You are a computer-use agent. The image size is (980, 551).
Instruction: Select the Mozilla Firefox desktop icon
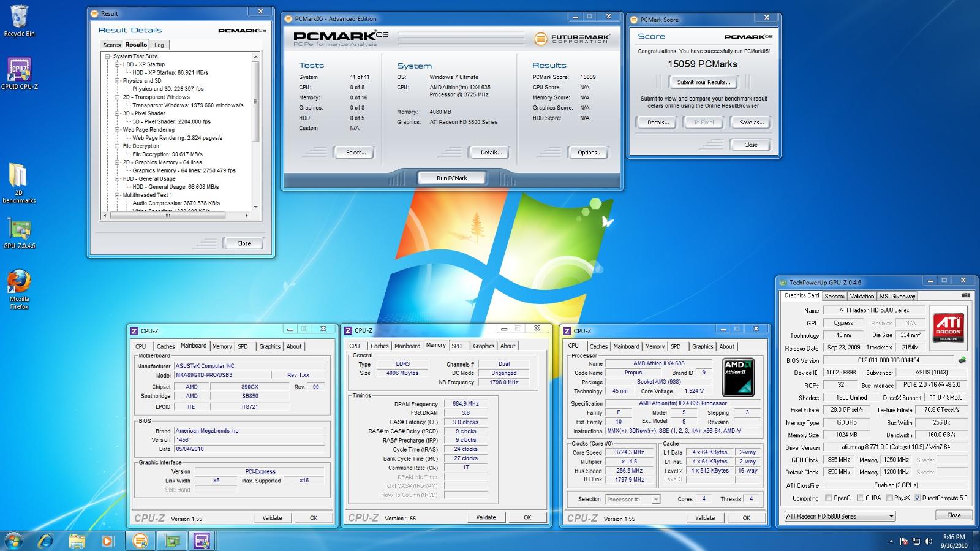click(x=19, y=289)
